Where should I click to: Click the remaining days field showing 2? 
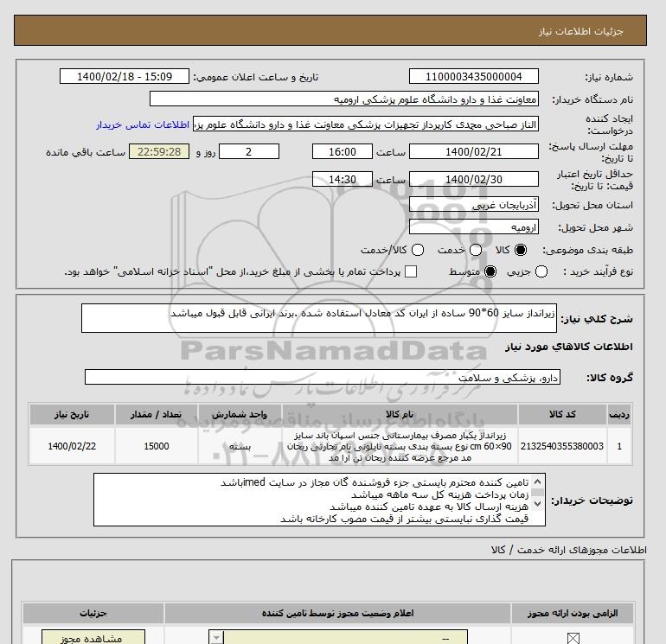point(249,151)
